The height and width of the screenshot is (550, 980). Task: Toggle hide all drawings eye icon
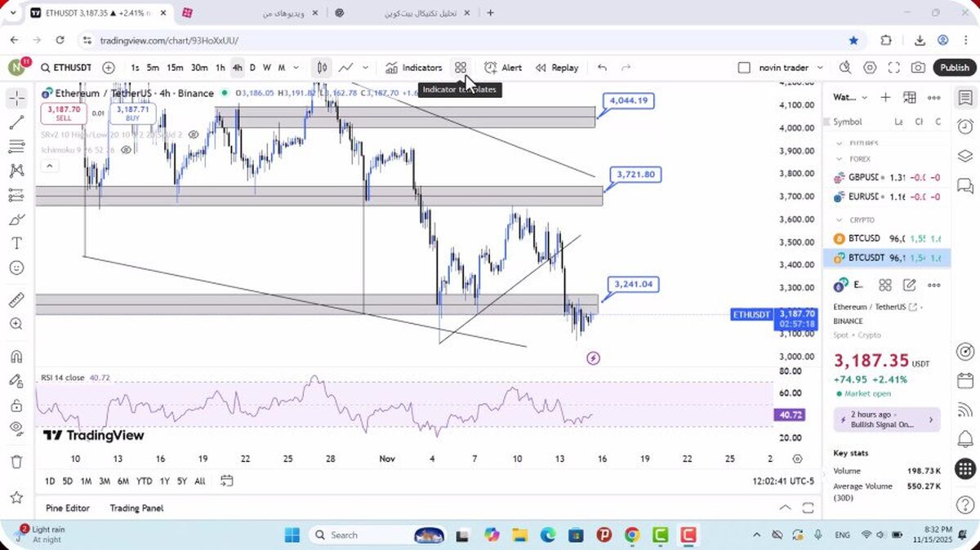pyautogui.click(x=16, y=428)
